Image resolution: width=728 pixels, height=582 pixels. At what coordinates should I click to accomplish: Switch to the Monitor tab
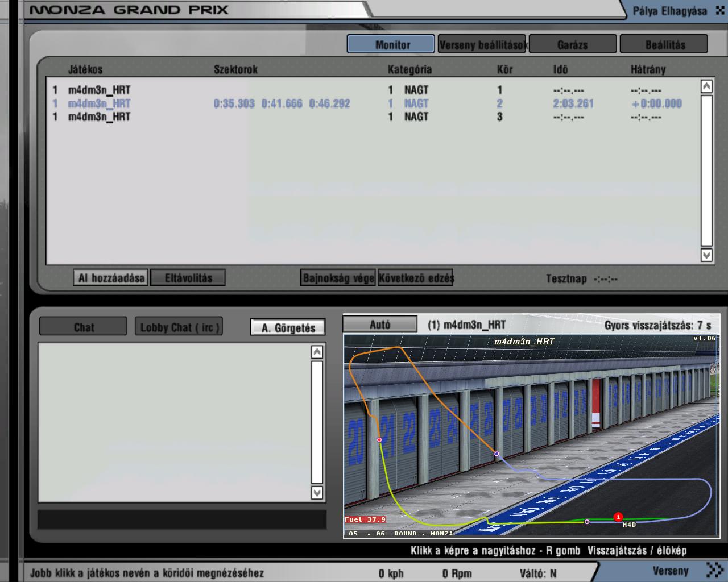392,44
